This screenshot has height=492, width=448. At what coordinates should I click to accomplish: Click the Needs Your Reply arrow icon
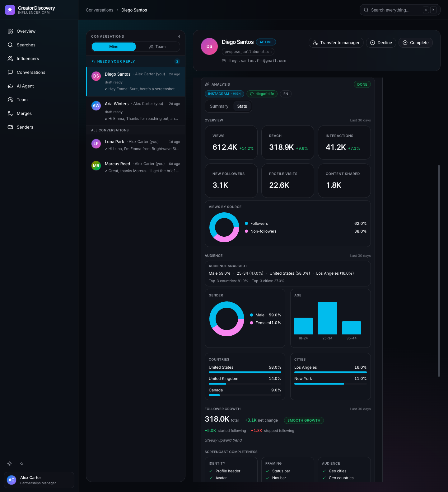click(93, 61)
